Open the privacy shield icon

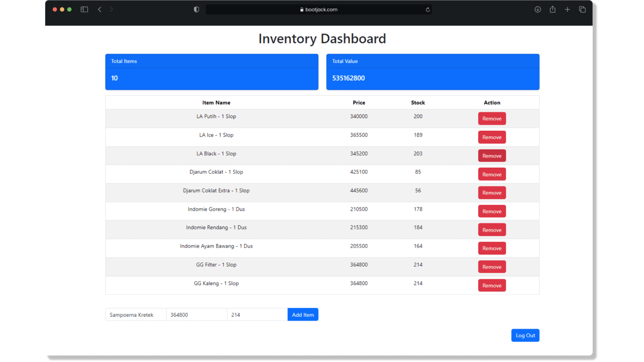(x=197, y=9)
